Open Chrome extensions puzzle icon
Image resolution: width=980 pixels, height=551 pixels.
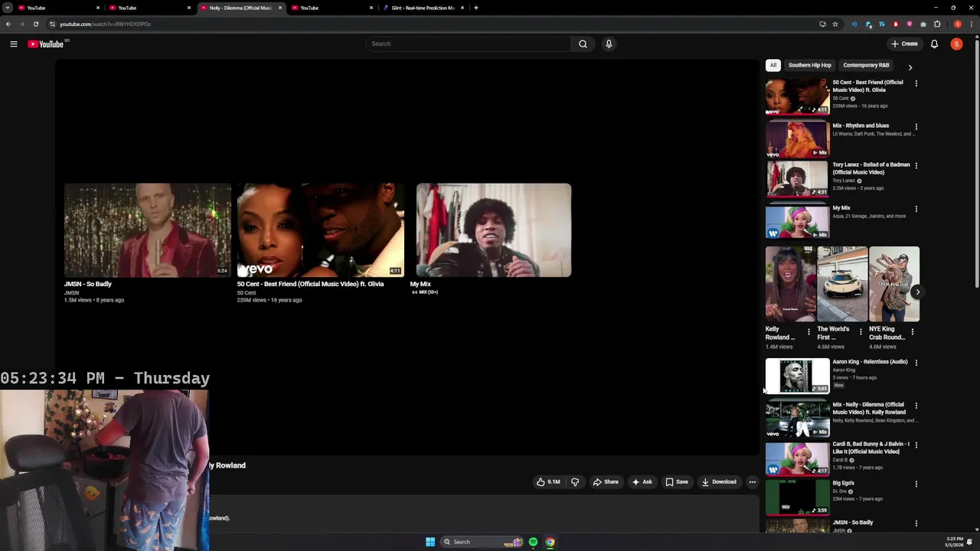[x=937, y=24]
